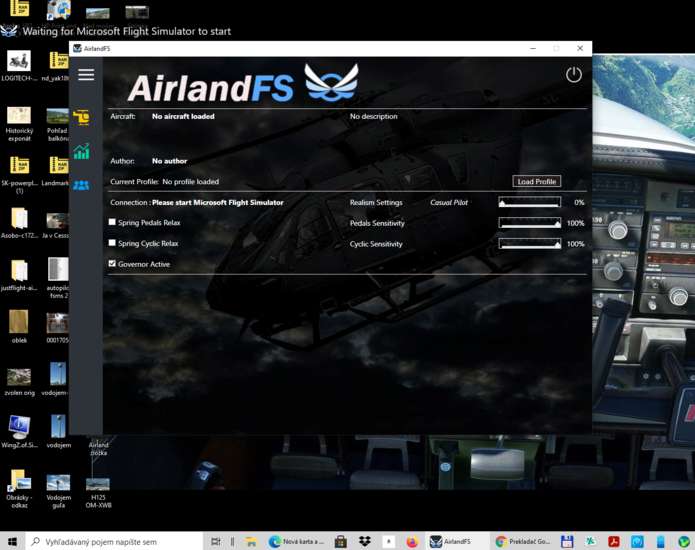Open File Explorer from the taskbar

(251, 542)
